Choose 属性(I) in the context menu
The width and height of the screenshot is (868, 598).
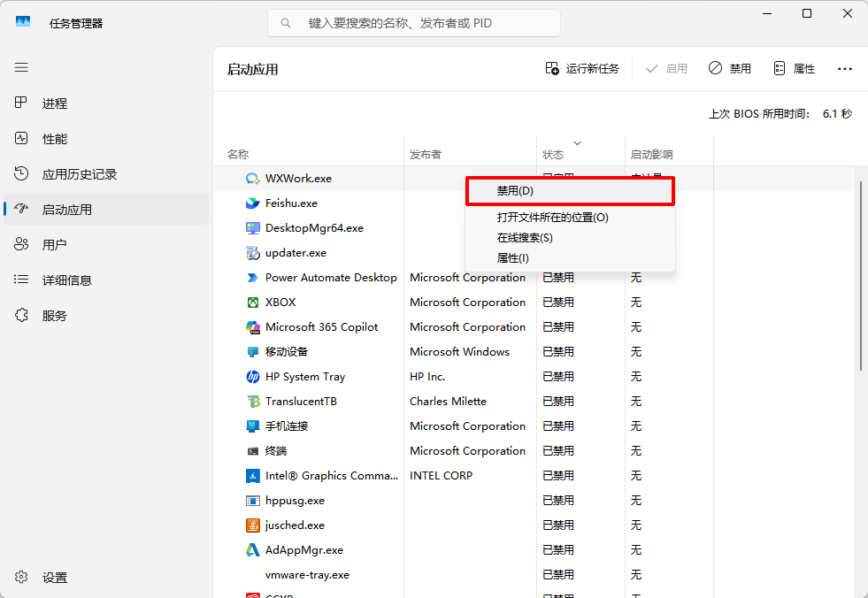pos(570,258)
